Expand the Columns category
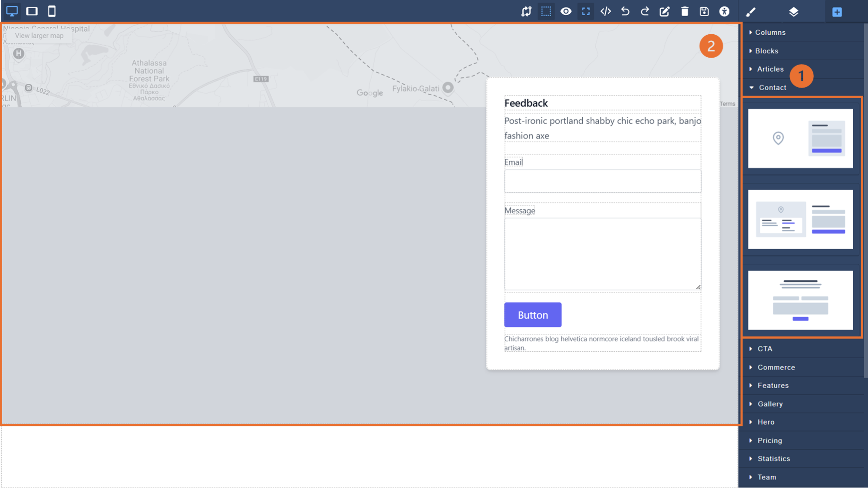This screenshot has height=488, width=868. 770,33
